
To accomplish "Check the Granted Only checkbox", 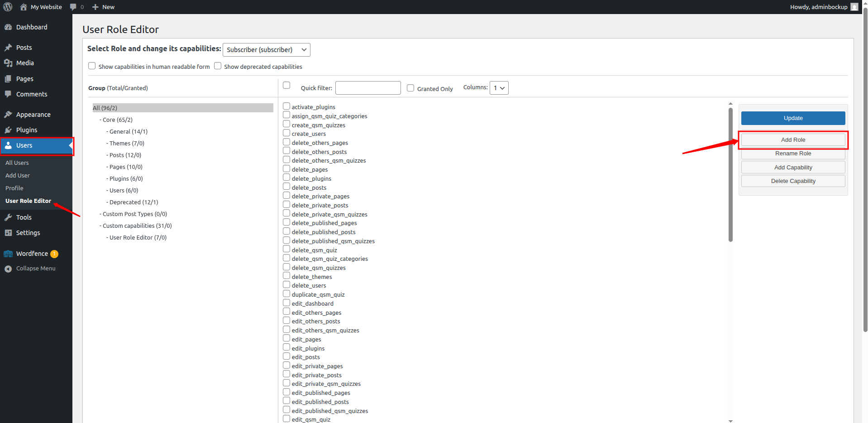I will [410, 88].
